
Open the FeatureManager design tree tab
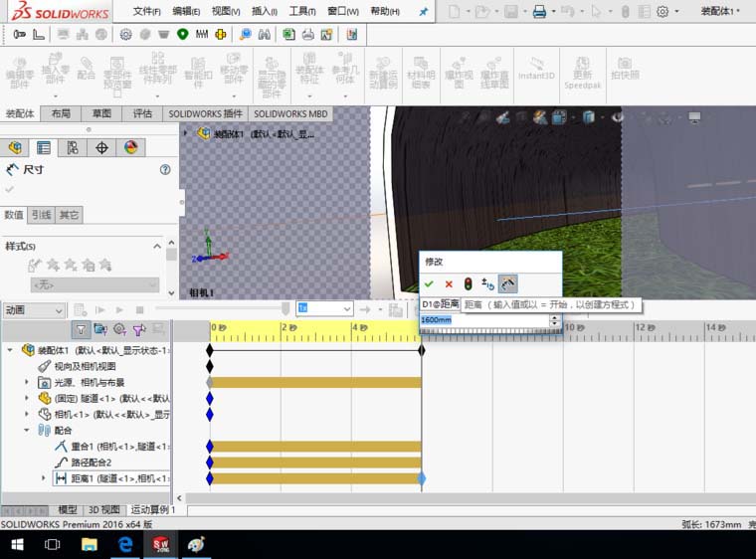(15, 147)
